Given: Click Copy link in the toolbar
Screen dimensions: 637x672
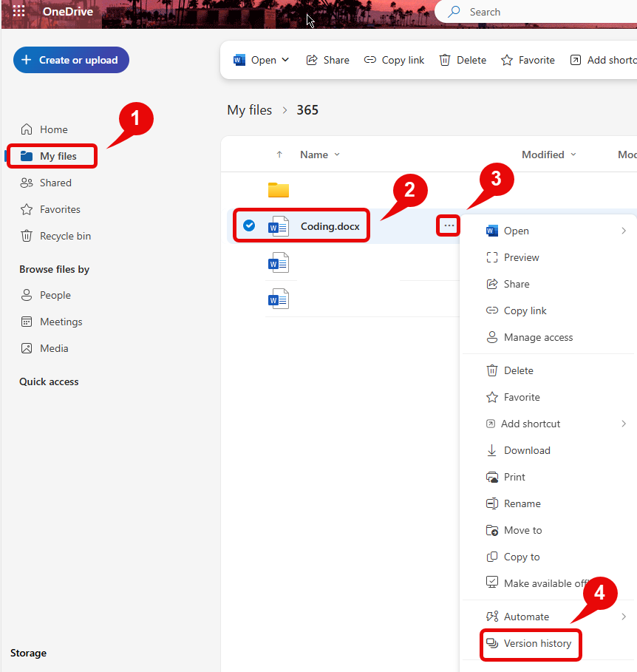Looking at the screenshot, I should pos(394,60).
